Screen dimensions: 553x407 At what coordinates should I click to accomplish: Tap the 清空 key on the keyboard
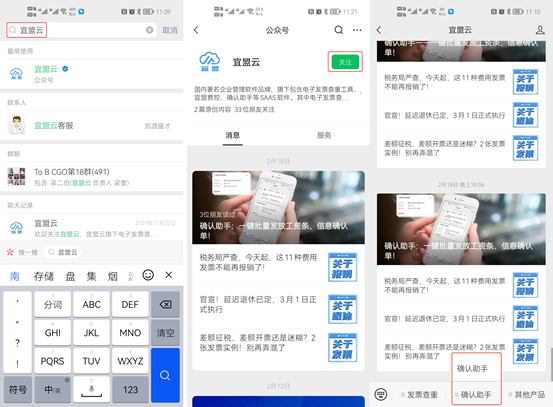point(165,333)
